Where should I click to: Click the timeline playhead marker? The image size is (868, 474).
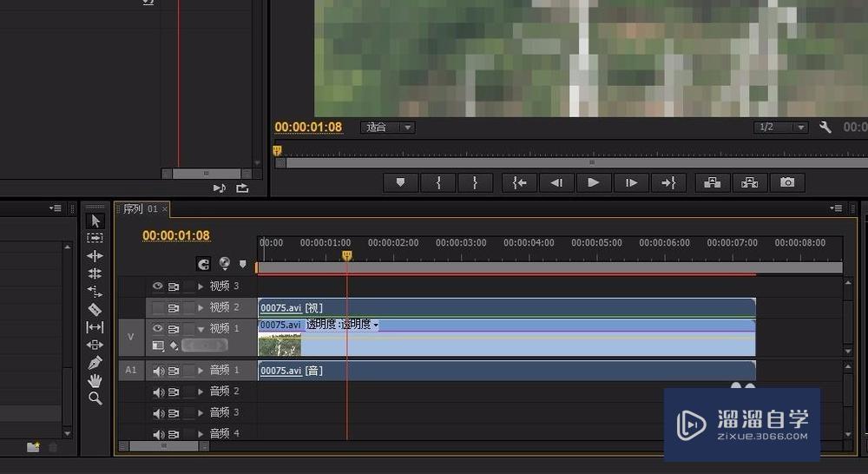[347, 255]
